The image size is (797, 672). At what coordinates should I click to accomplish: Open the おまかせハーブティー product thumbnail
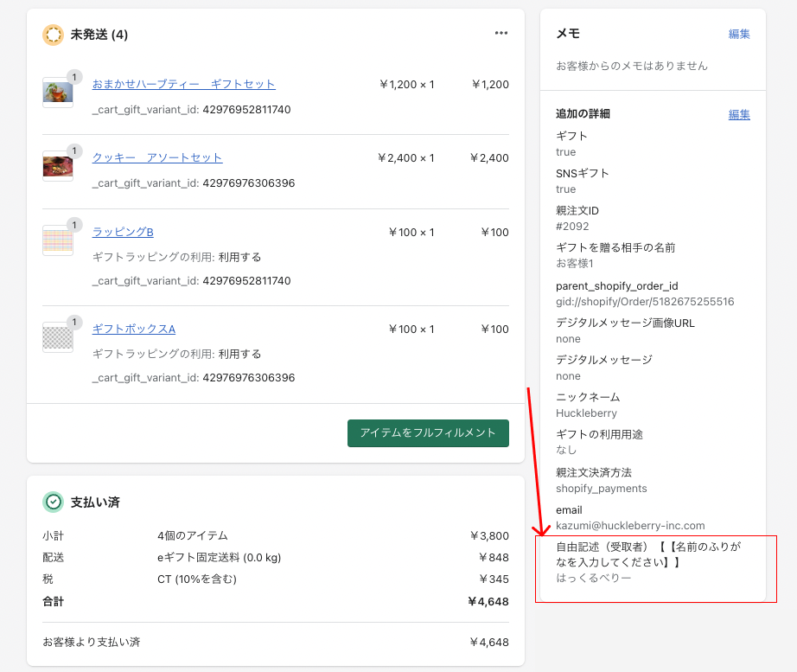pyautogui.click(x=58, y=92)
